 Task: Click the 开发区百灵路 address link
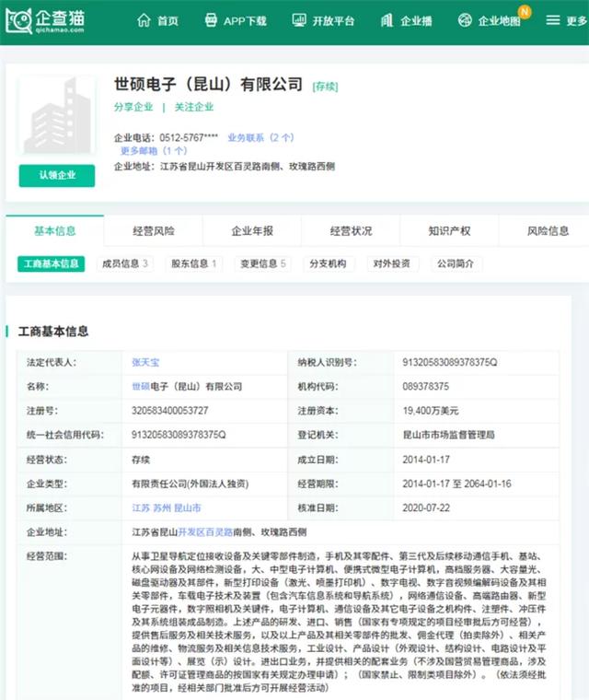point(205,532)
